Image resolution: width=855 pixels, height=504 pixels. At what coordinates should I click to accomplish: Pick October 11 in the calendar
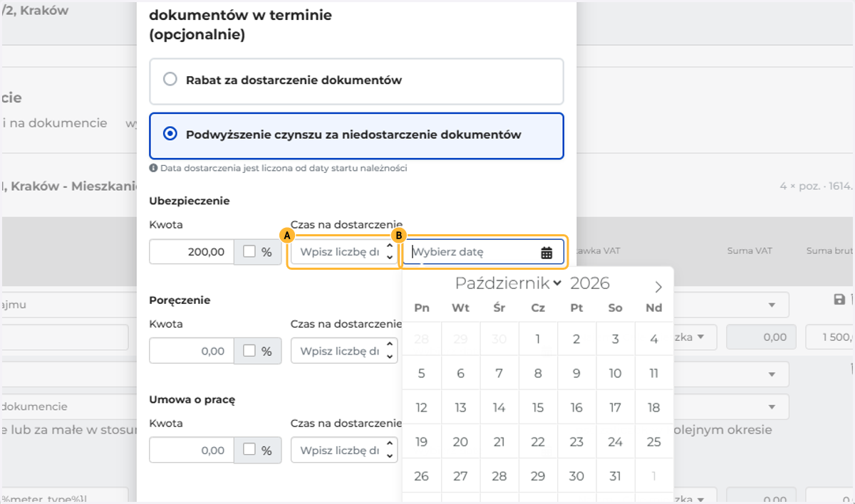click(654, 374)
